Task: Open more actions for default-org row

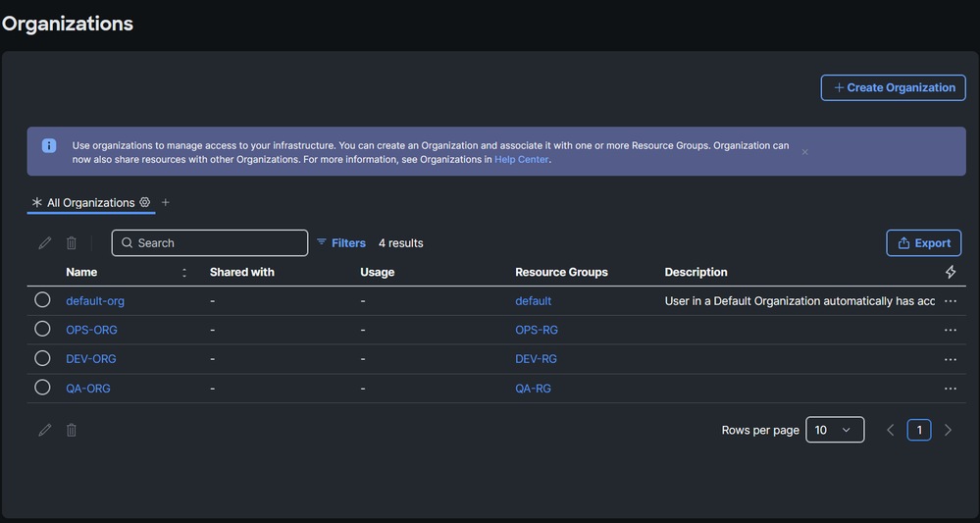Action: pos(951,301)
